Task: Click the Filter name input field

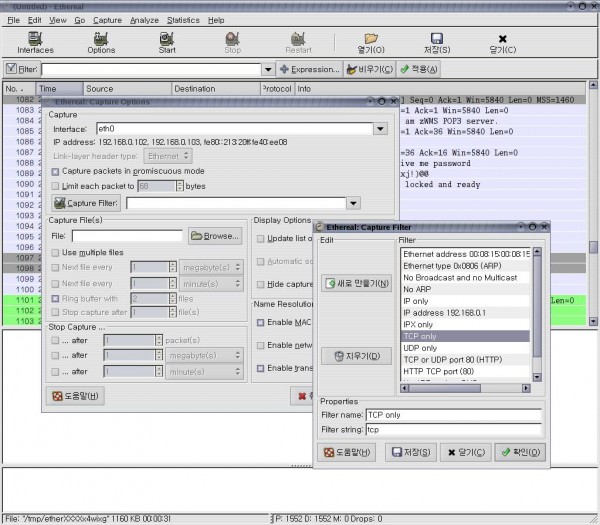Action: (454, 415)
